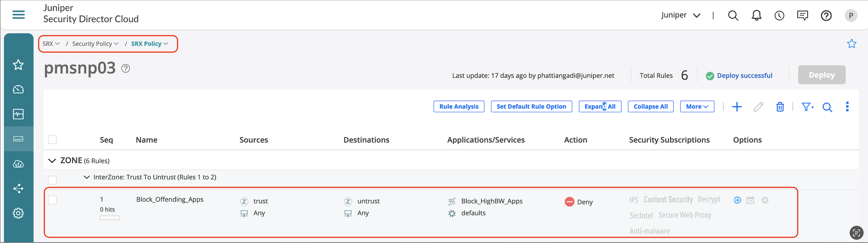Click the delete trash icon in toolbar
The width and height of the screenshot is (868, 243).
pos(780,107)
